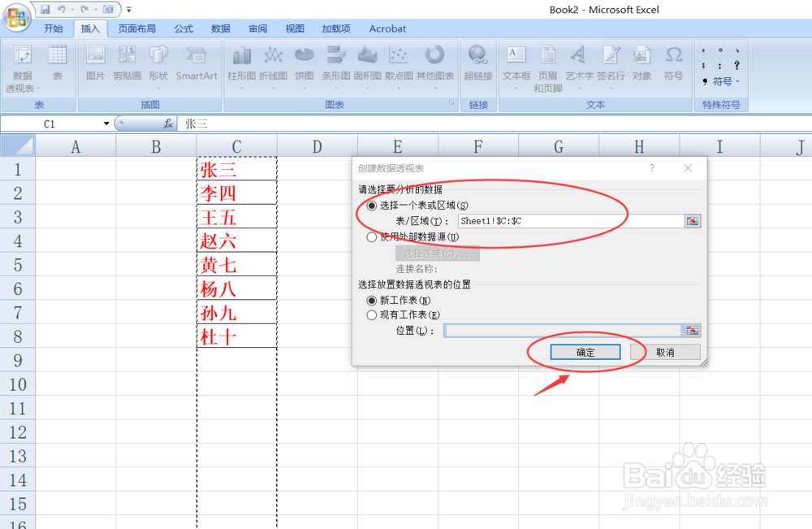Click the 表/区域 range input field
Image resolution: width=812 pixels, height=529 pixels.
click(x=571, y=221)
